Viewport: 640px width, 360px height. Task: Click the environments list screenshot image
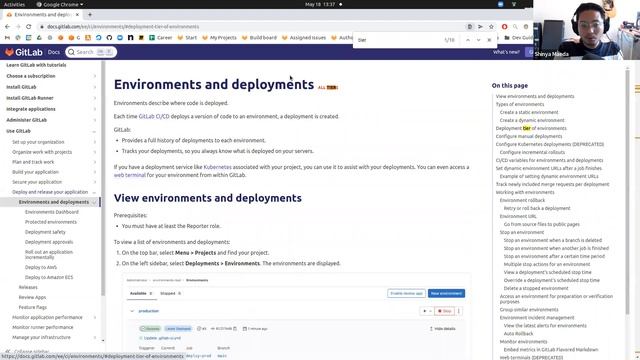coord(296,316)
